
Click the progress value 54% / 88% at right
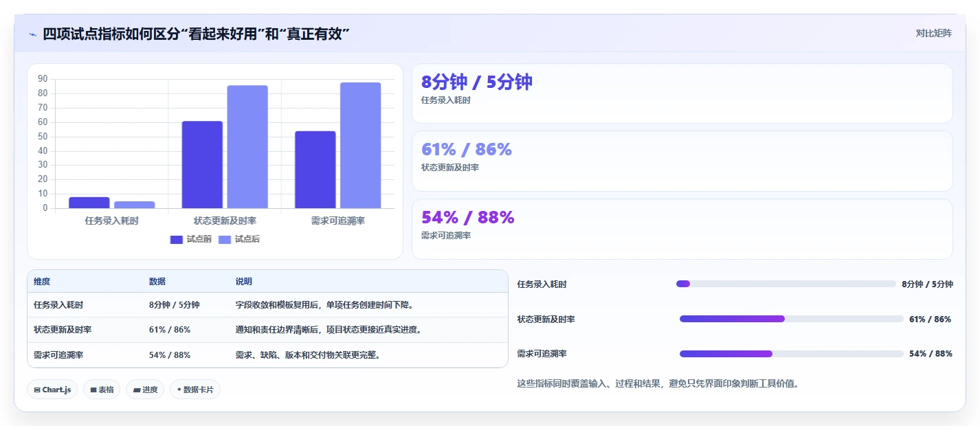(931, 354)
